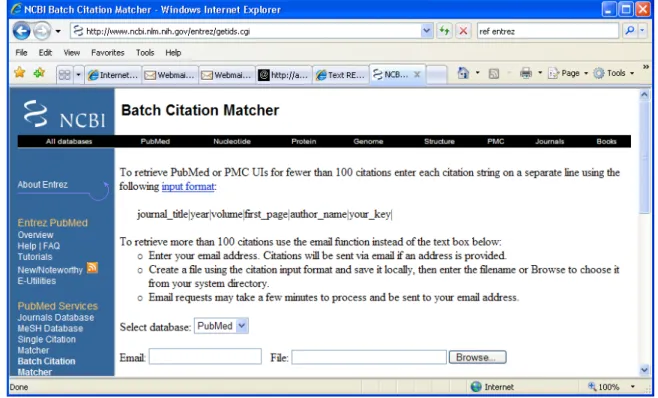The height and width of the screenshot is (398, 658).
Task: Switch to the first 'Webmai...' tab
Action: coord(170,75)
